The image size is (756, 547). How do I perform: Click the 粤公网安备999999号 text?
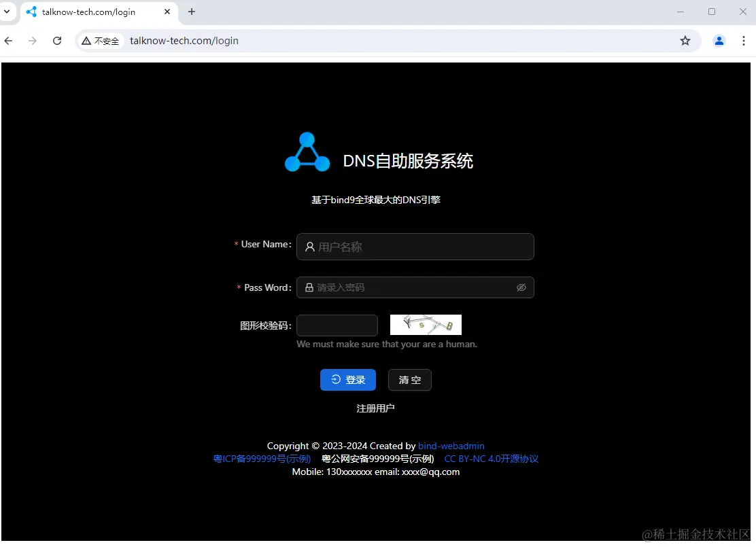378,459
